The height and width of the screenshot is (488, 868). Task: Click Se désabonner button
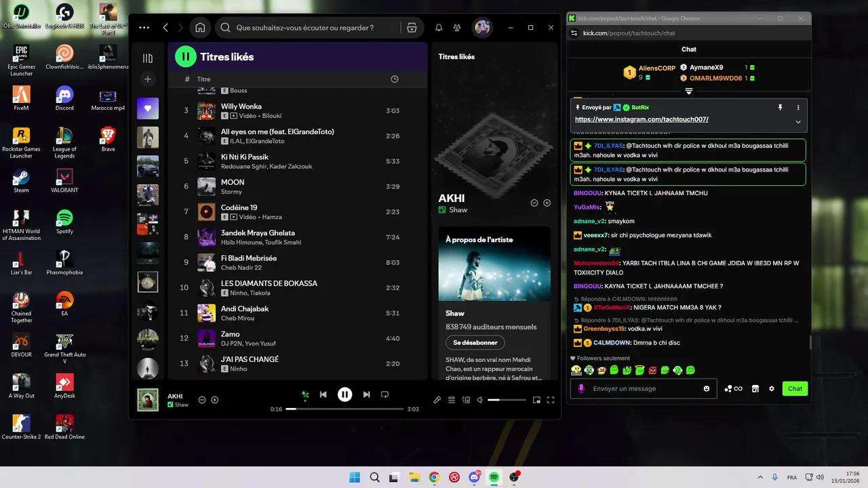475,343
